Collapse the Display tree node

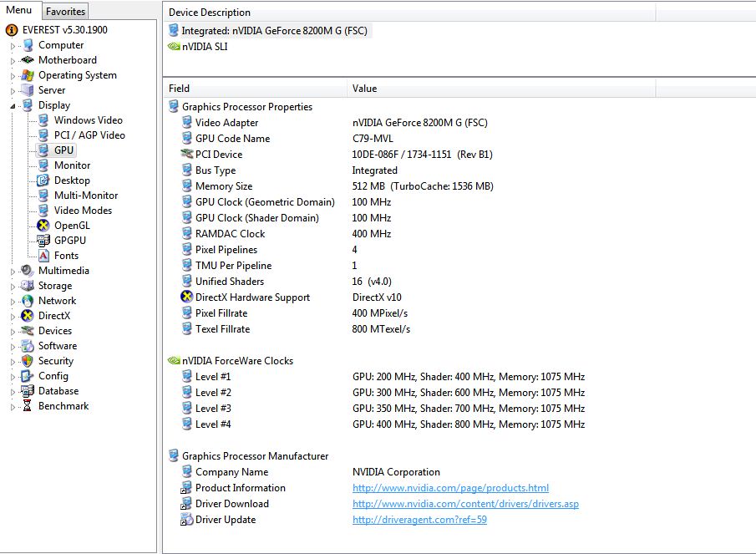pyautogui.click(x=13, y=106)
